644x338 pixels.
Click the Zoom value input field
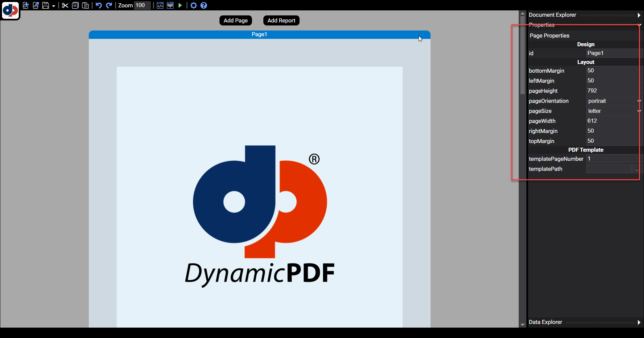(x=142, y=5)
